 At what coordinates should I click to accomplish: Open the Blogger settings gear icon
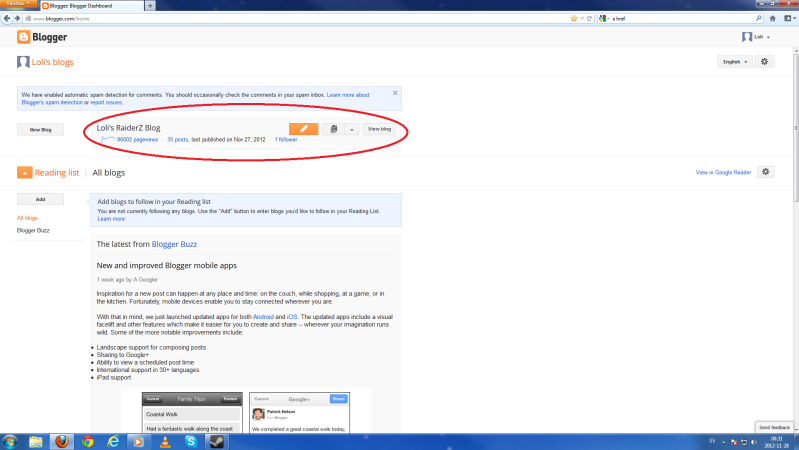coord(764,62)
